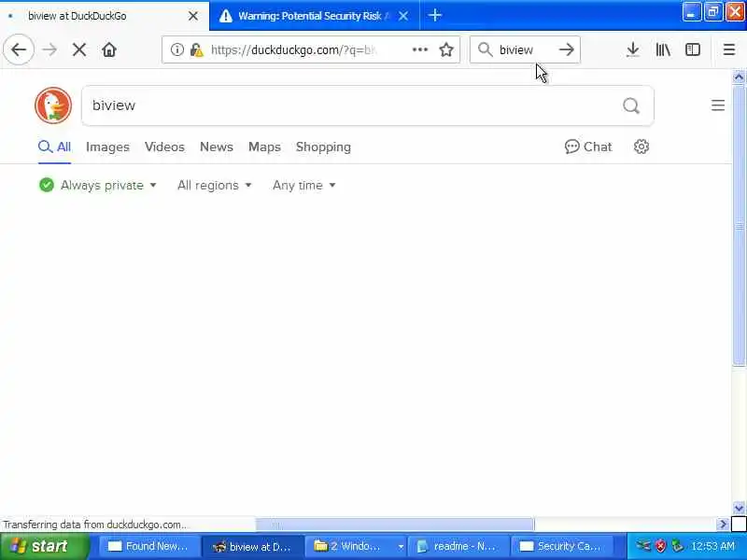747x560 pixels.
Task: Switch to the 'Warning: Potential Security Risk' tab
Action: coord(315,16)
